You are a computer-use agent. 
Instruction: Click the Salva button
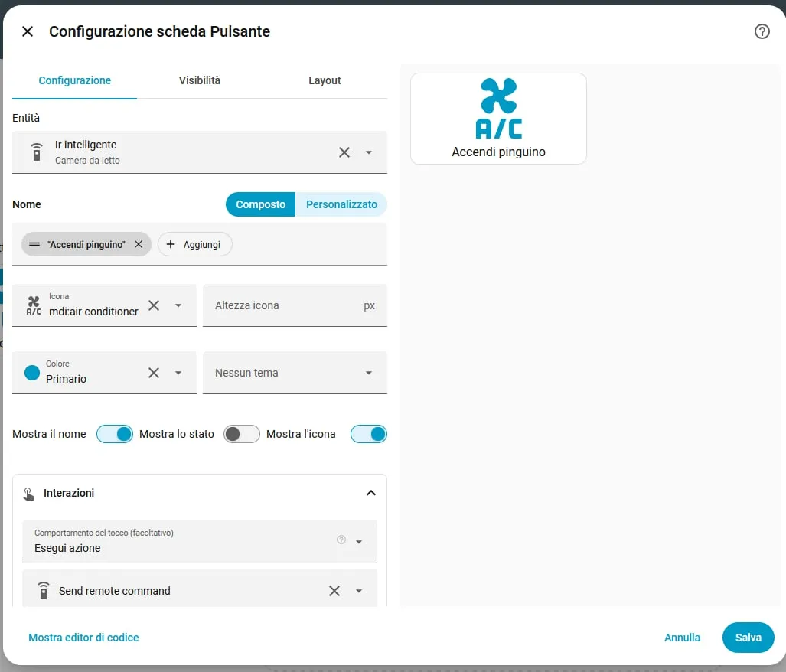click(x=748, y=638)
